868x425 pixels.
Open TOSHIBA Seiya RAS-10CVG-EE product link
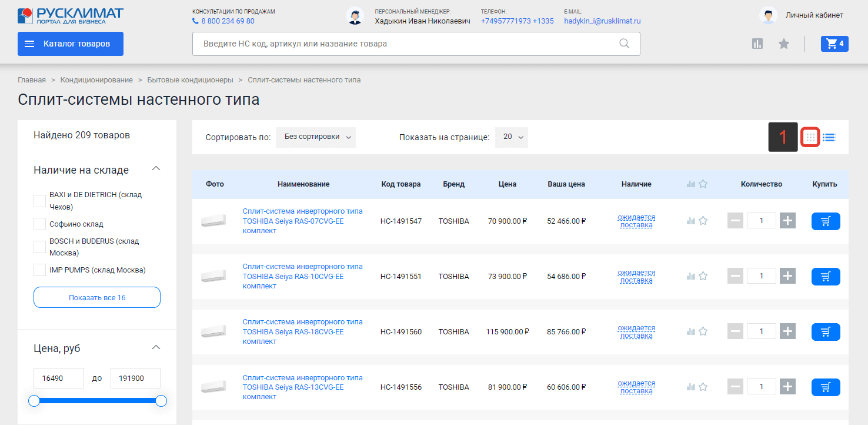click(x=303, y=276)
